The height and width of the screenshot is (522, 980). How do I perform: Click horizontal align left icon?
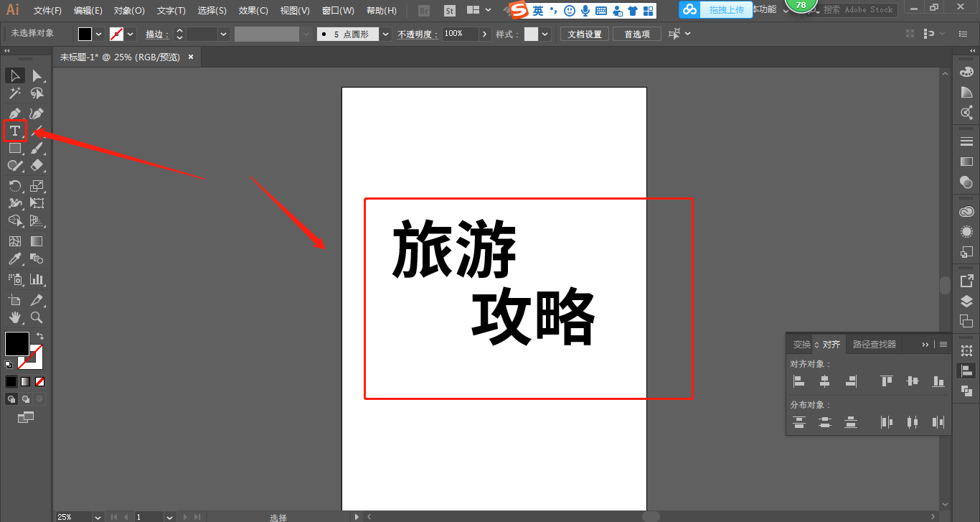[798, 381]
